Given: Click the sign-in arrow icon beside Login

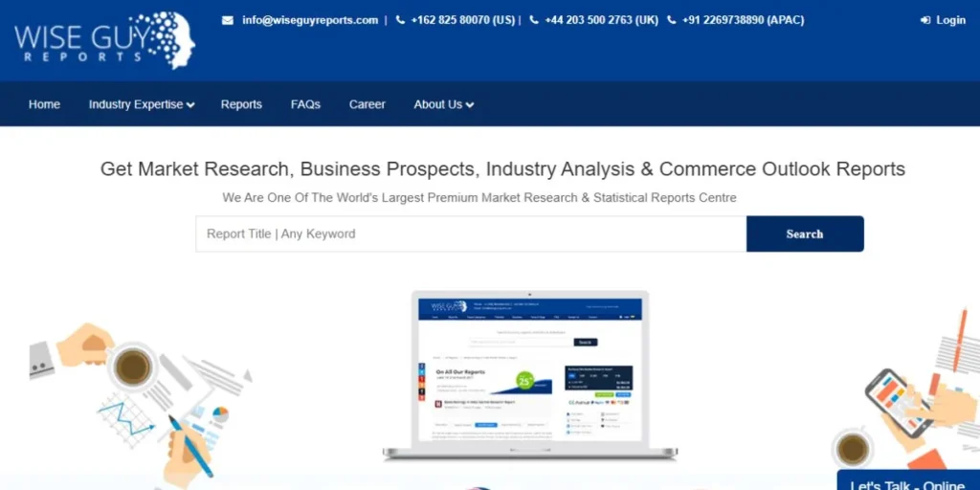Looking at the screenshot, I should [925, 21].
